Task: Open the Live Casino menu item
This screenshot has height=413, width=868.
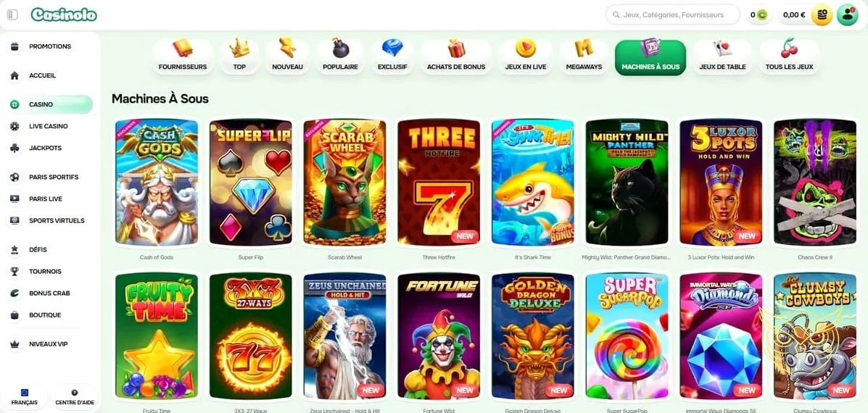Action: click(x=49, y=126)
